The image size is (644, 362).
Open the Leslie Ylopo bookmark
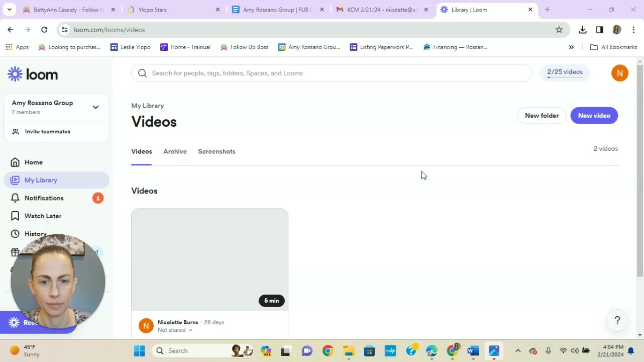[x=130, y=47]
